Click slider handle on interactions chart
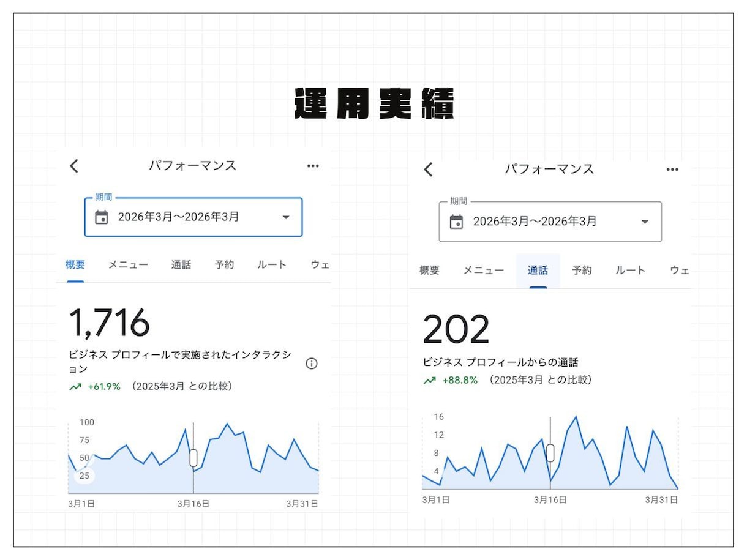 [193, 457]
